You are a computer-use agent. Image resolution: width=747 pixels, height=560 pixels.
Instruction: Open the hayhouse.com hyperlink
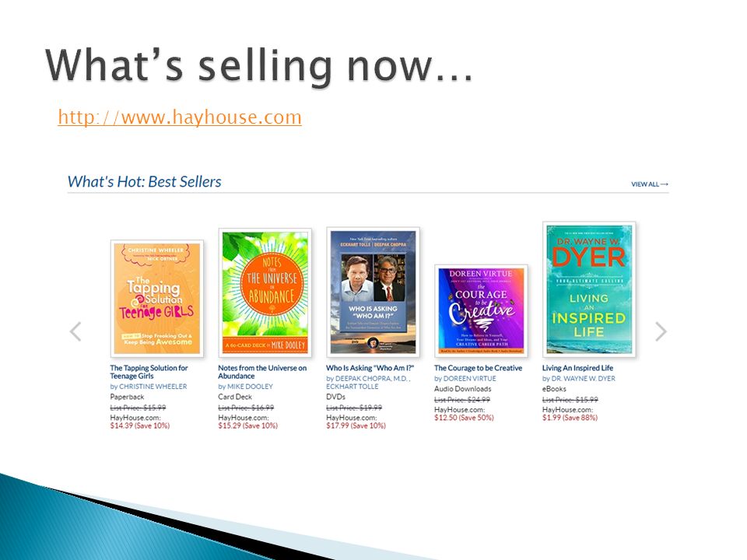click(180, 117)
